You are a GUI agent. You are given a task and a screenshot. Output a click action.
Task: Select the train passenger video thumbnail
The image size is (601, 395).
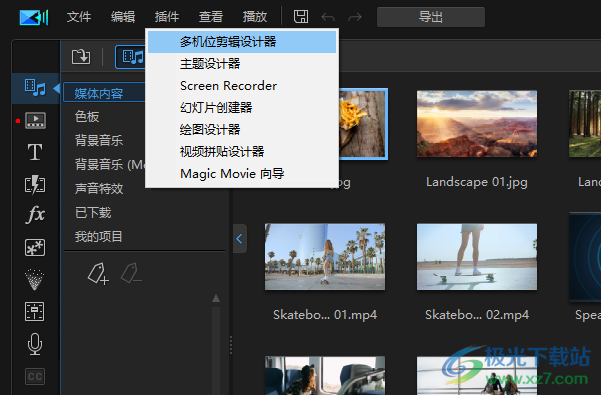(x=325, y=375)
